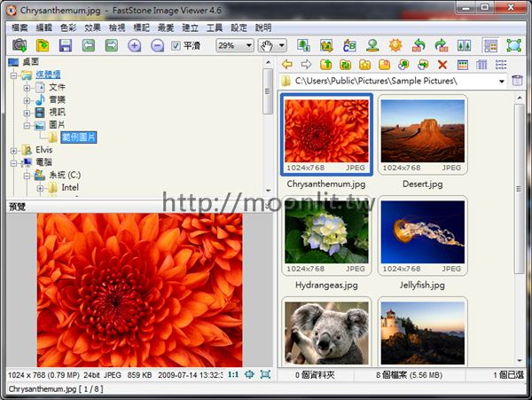The height and width of the screenshot is (400, 532).
Task: Select the 範例圖片 folder in tree
Action: click(78, 137)
